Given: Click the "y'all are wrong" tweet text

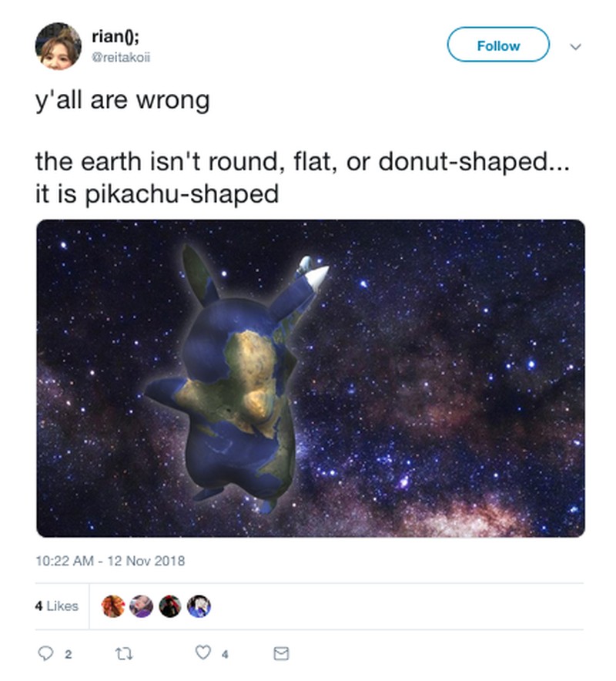Looking at the screenshot, I should coord(122,101).
